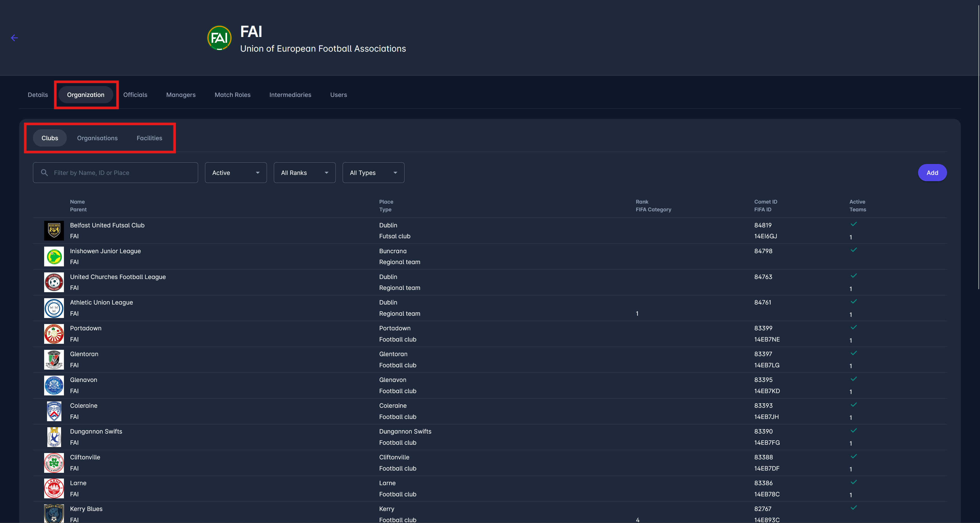The image size is (980, 523).
Task: Open Belfast United Futsal Club crest
Action: (x=54, y=231)
